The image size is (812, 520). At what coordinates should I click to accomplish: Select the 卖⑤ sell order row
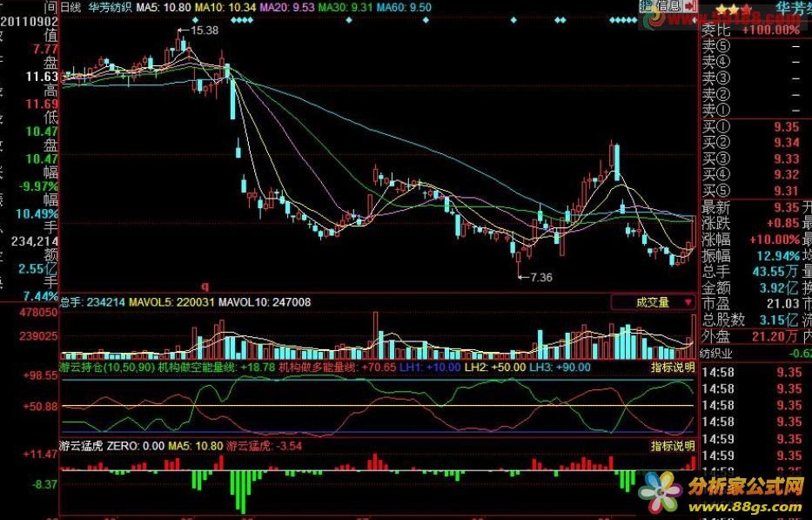[751, 46]
